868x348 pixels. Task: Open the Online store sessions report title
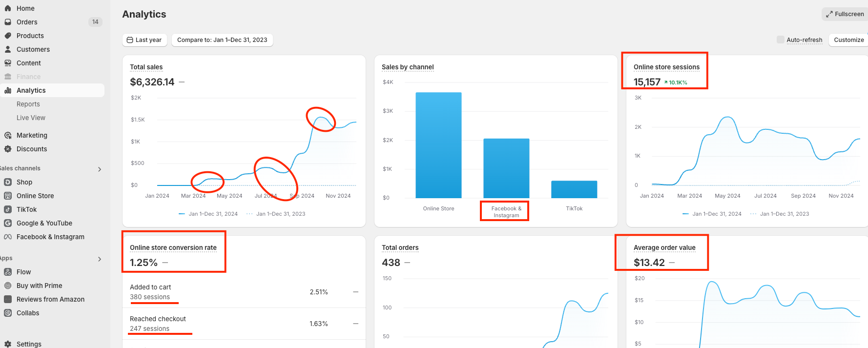point(666,67)
